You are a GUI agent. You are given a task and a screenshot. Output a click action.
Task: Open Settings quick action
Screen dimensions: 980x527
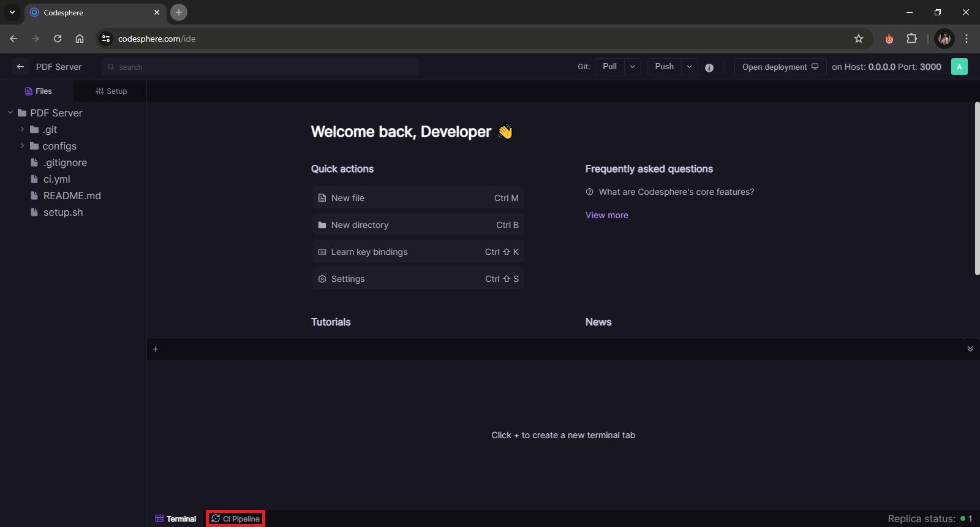pos(418,279)
